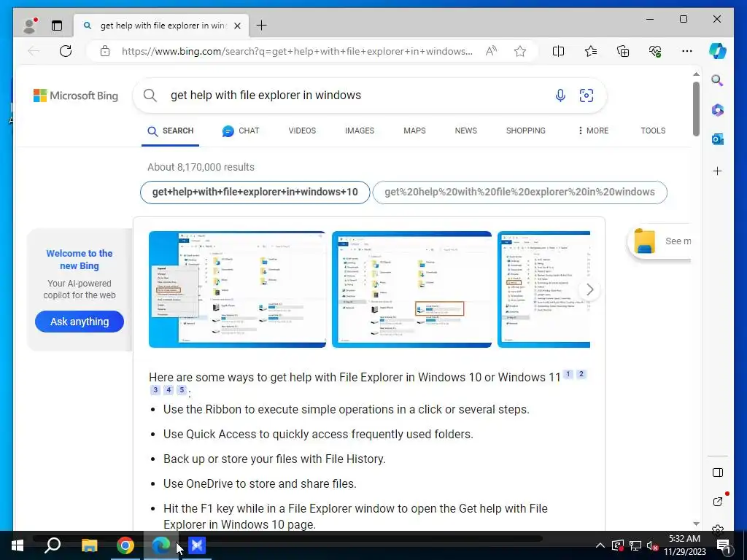Open Microsoft 365 sidebar icon
This screenshot has height=560, width=747.
[x=718, y=110]
